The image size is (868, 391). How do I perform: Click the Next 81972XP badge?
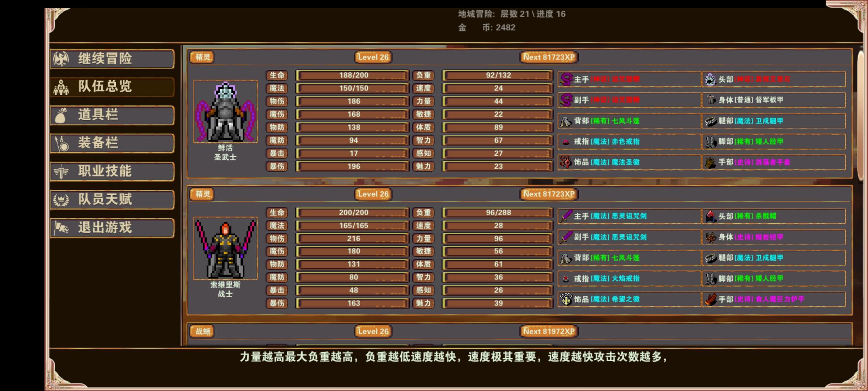(x=549, y=331)
